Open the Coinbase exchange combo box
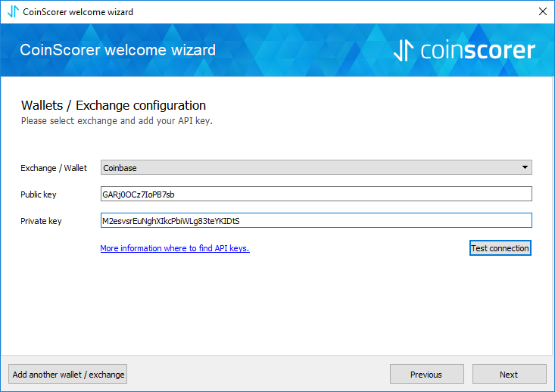The width and height of the screenshot is (555, 392). 316,167
